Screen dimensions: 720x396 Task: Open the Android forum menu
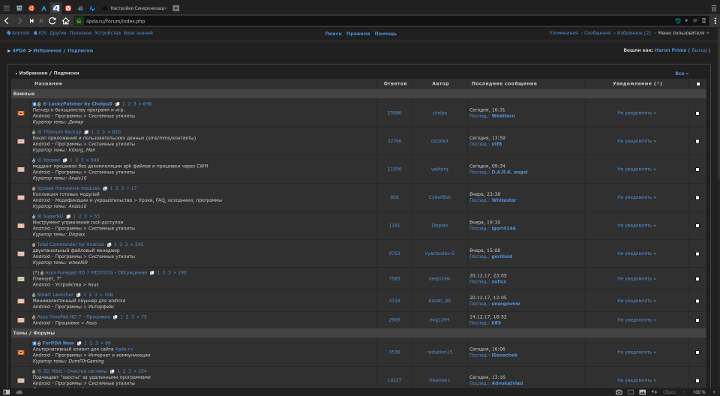point(17,33)
